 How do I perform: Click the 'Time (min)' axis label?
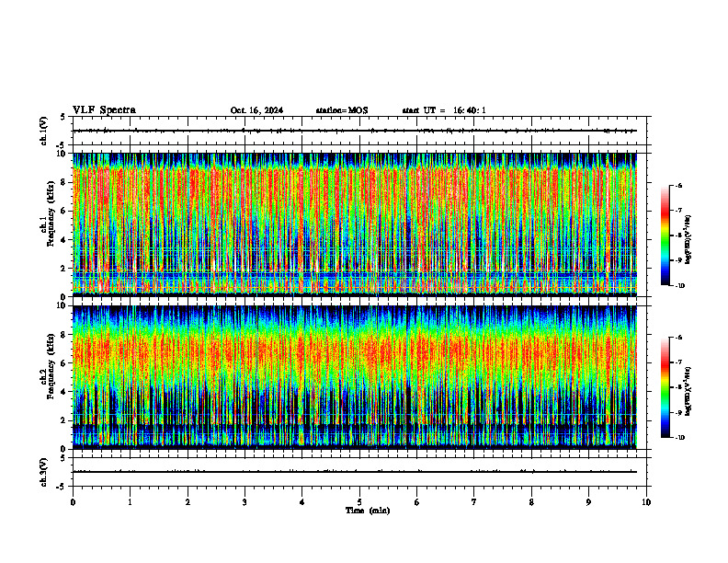[x=368, y=511]
